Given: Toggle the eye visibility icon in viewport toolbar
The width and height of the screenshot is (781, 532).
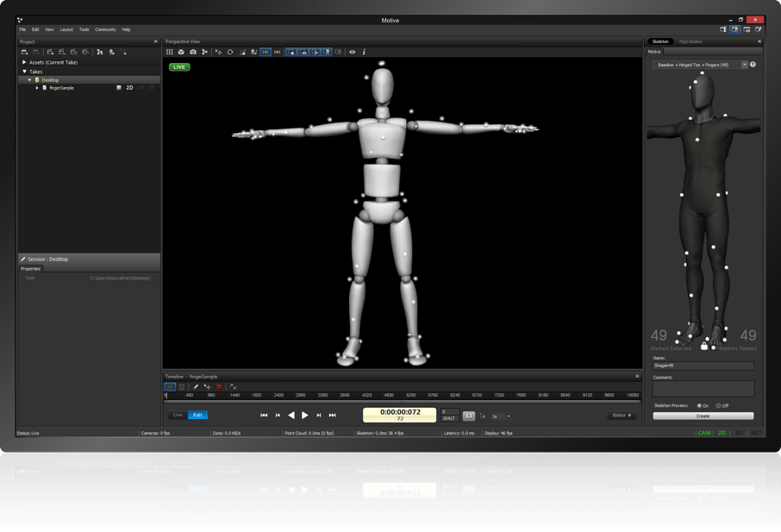Looking at the screenshot, I should (352, 53).
